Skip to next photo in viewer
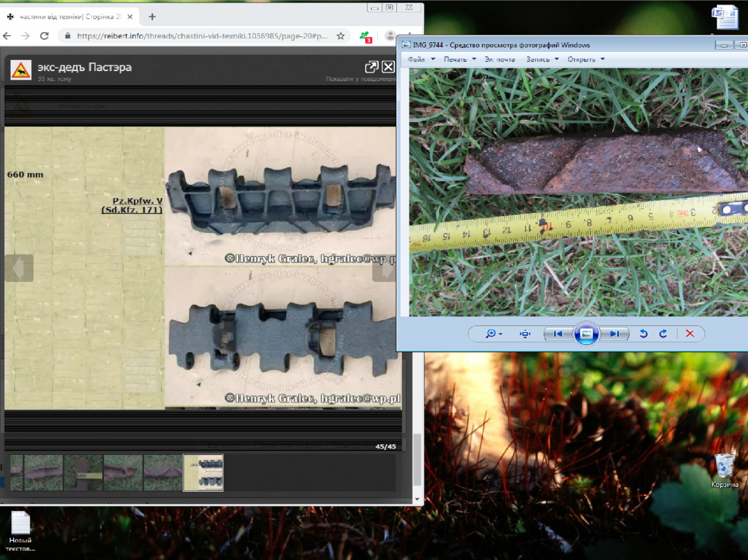 tap(615, 334)
